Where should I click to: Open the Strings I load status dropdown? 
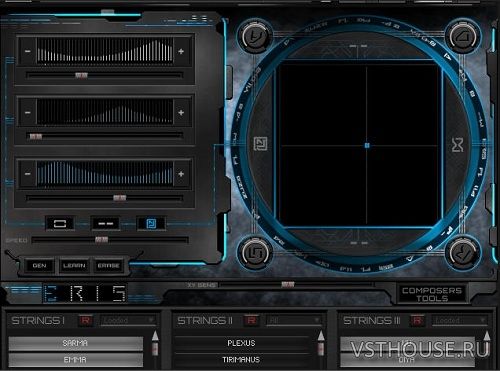tap(128, 321)
